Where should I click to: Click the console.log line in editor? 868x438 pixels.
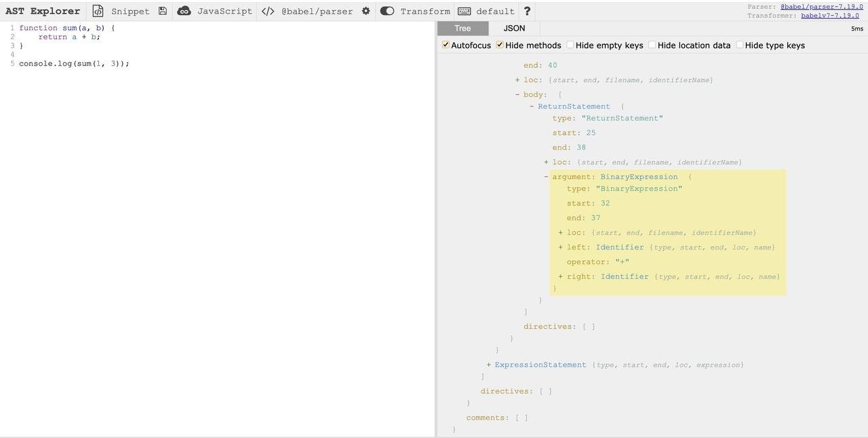[74, 64]
